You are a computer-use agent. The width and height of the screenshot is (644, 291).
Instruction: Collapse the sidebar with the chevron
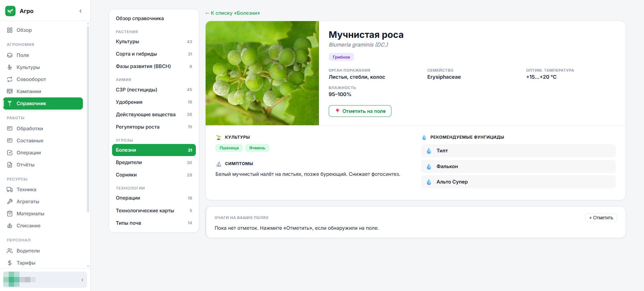pos(80,11)
